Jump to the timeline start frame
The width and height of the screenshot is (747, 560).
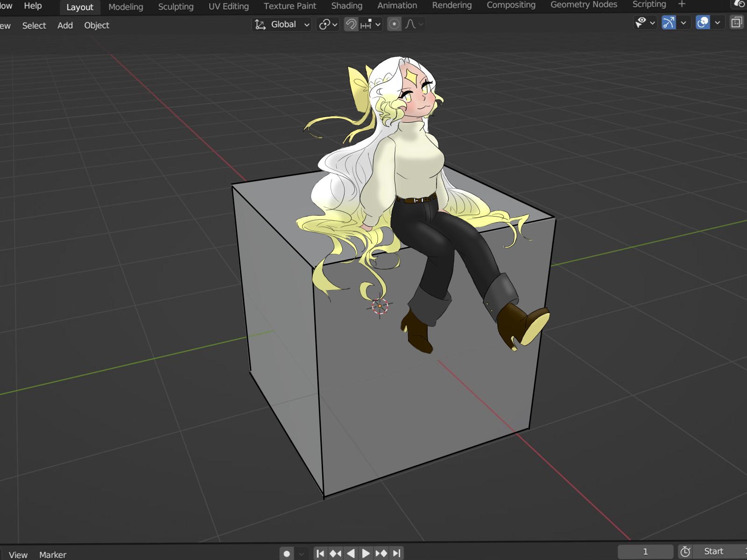pyautogui.click(x=320, y=553)
